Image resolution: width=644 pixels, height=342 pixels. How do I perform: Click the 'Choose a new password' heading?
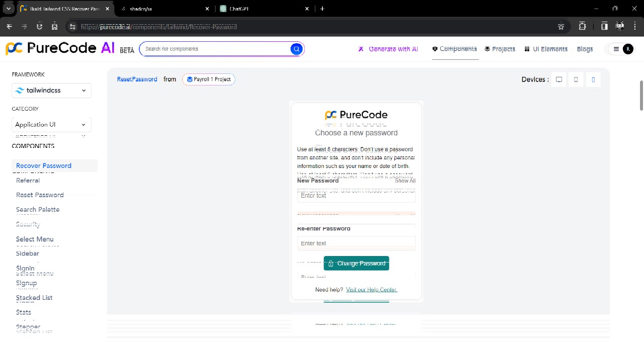pos(356,133)
